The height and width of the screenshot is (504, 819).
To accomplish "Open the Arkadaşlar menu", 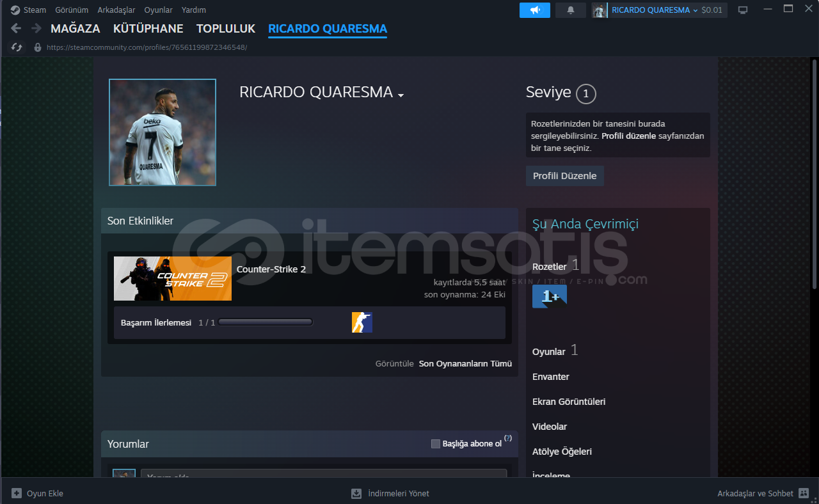I will 116,10.
